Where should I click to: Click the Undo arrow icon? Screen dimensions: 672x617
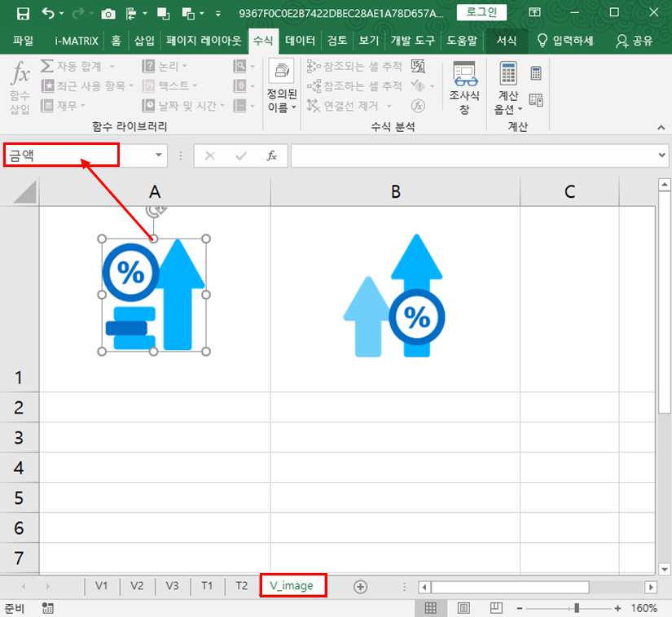pyautogui.click(x=49, y=13)
